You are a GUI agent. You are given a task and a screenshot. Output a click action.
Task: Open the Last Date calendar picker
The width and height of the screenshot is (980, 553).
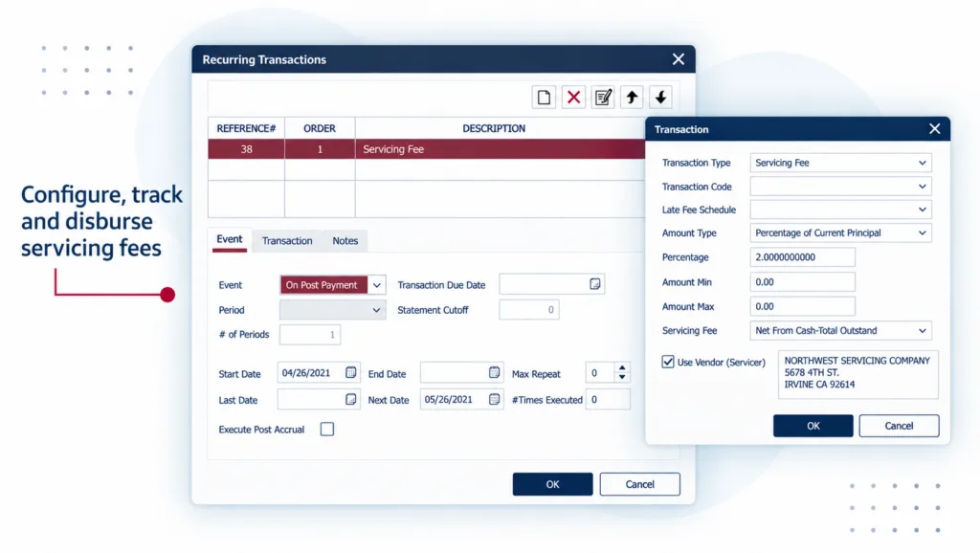350,399
